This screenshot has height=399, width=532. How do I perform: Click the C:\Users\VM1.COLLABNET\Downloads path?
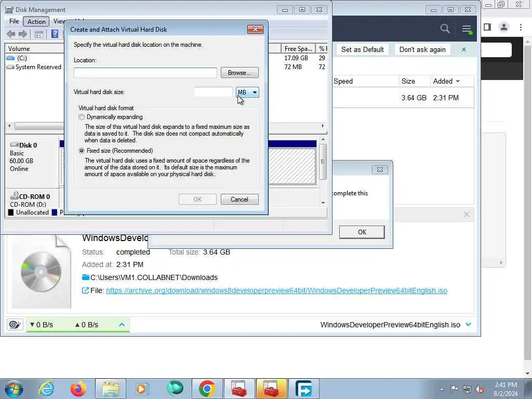pos(154,277)
